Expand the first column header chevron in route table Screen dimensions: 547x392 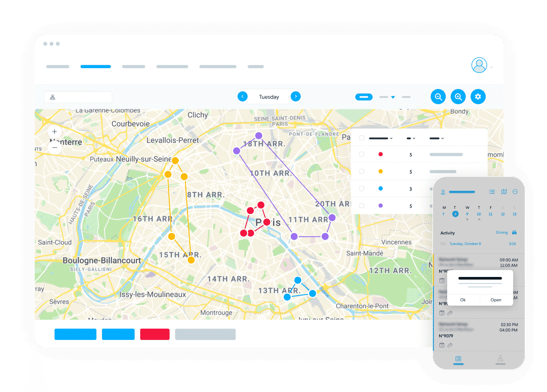point(391,138)
